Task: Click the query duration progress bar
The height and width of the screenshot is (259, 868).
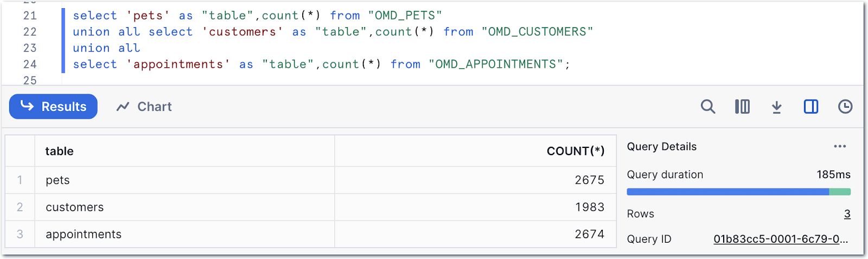Action: pyautogui.click(x=738, y=192)
